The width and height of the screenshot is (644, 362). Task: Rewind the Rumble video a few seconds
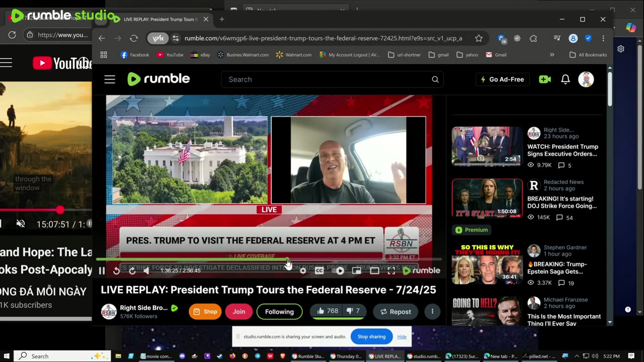(116, 270)
